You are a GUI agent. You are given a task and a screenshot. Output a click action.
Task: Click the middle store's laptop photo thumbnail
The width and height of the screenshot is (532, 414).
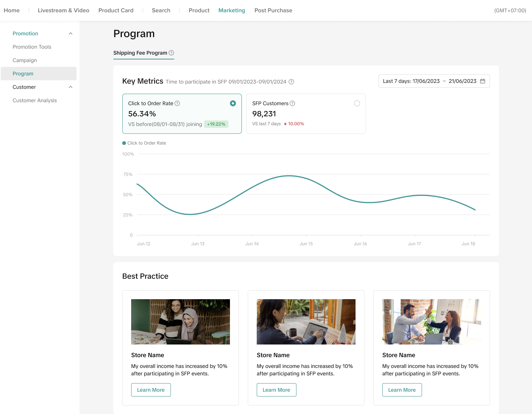[x=306, y=322]
